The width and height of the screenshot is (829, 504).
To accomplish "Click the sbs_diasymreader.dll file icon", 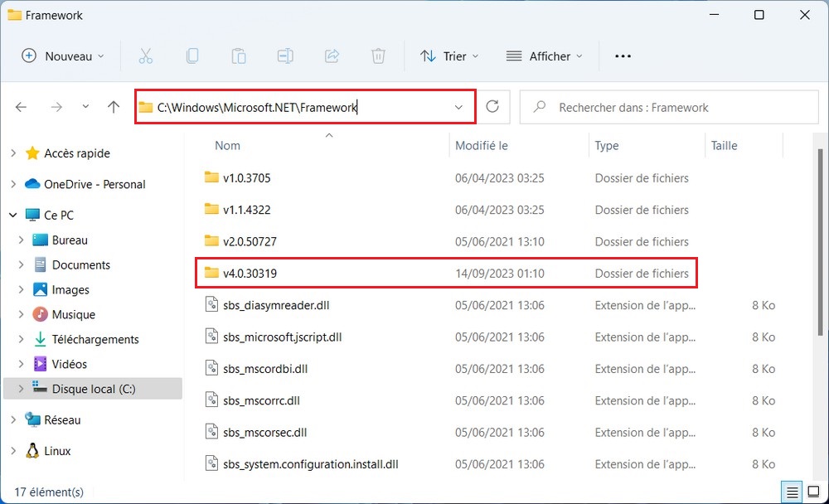I will point(211,304).
